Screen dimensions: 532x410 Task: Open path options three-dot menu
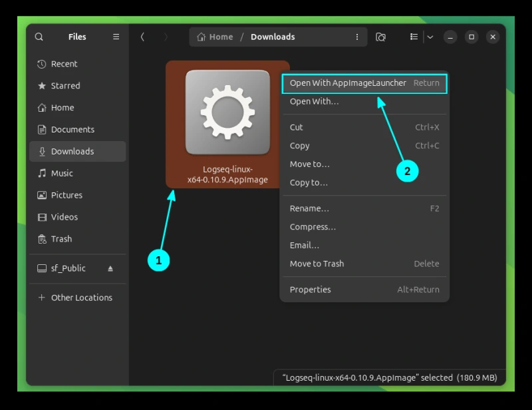tap(357, 37)
